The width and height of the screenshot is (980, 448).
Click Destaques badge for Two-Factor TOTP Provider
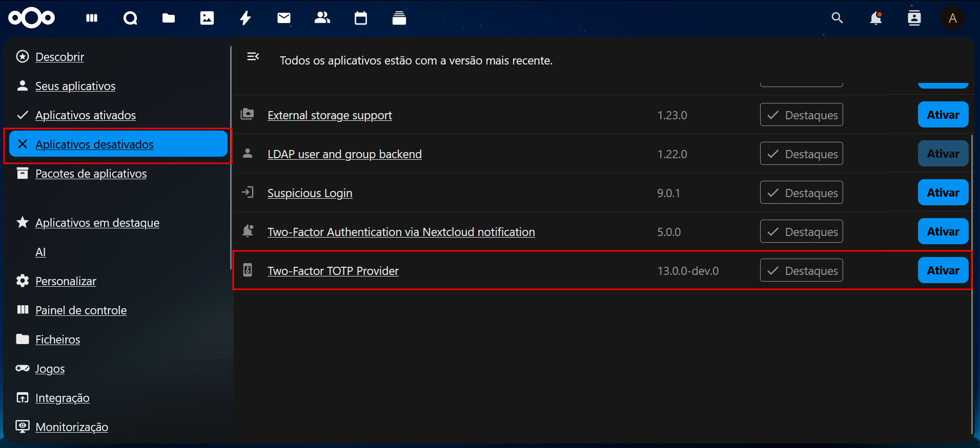pos(802,270)
